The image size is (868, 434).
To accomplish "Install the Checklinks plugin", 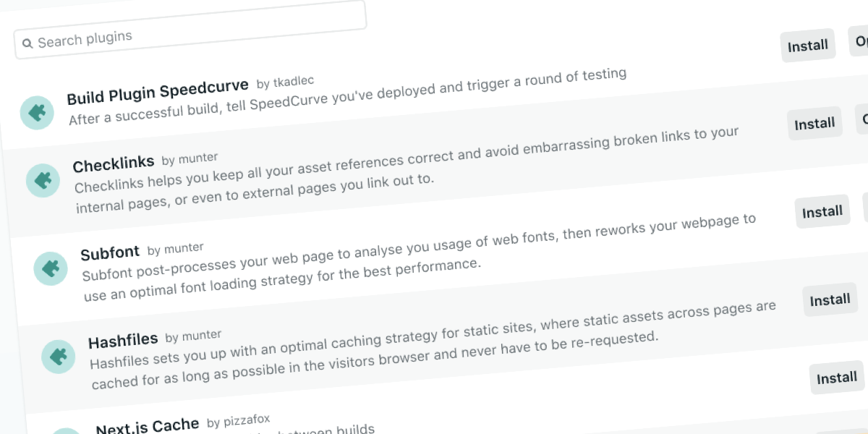I will pos(814,124).
